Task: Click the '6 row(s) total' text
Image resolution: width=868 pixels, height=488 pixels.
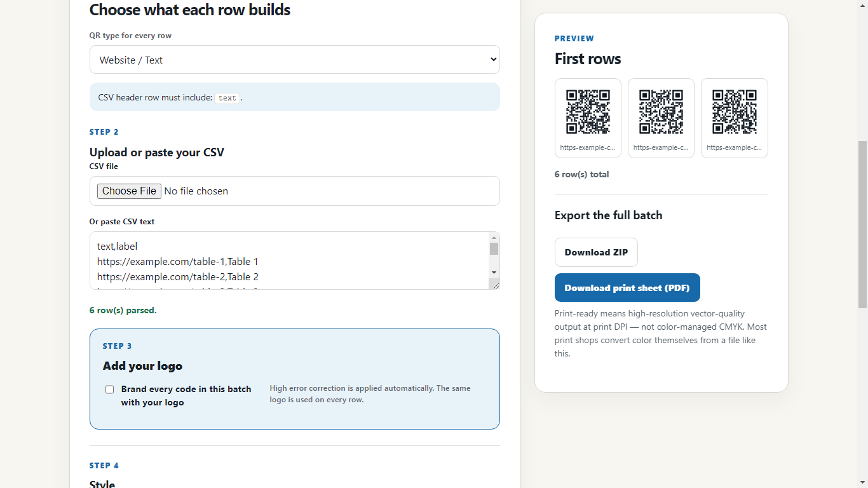Action: tap(581, 174)
